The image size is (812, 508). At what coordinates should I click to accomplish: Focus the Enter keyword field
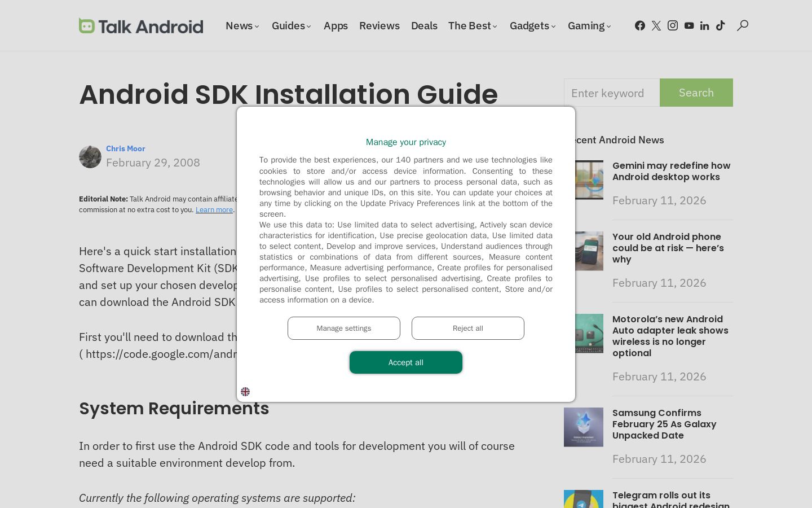[x=612, y=93]
